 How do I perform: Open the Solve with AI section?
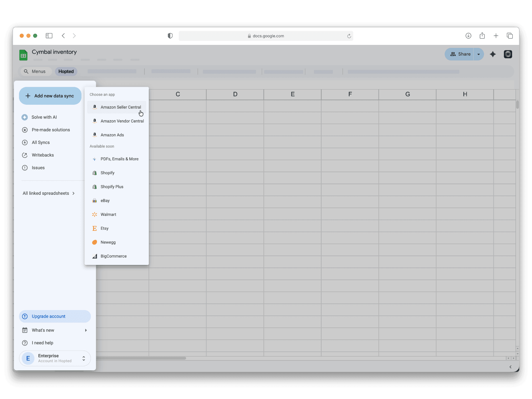click(x=44, y=117)
